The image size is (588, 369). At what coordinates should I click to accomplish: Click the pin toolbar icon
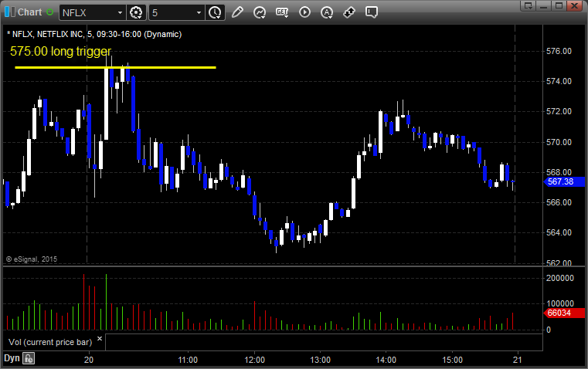tap(349, 12)
